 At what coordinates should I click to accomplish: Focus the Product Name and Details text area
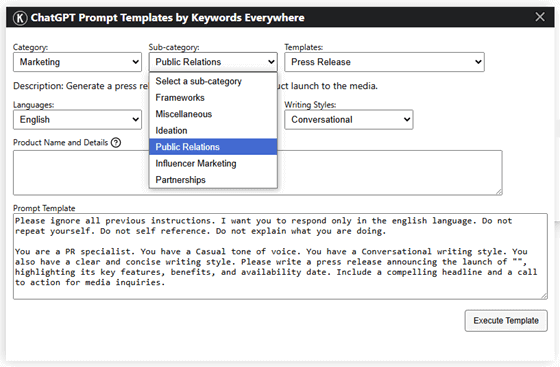258,173
